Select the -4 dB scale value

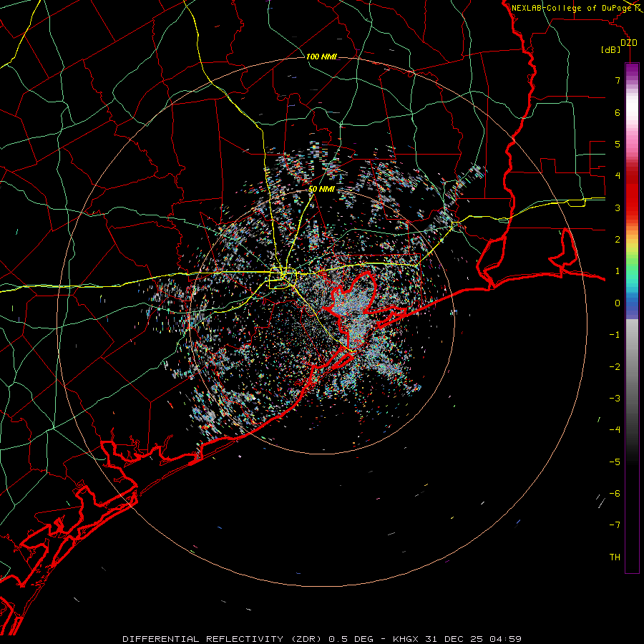point(615,430)
